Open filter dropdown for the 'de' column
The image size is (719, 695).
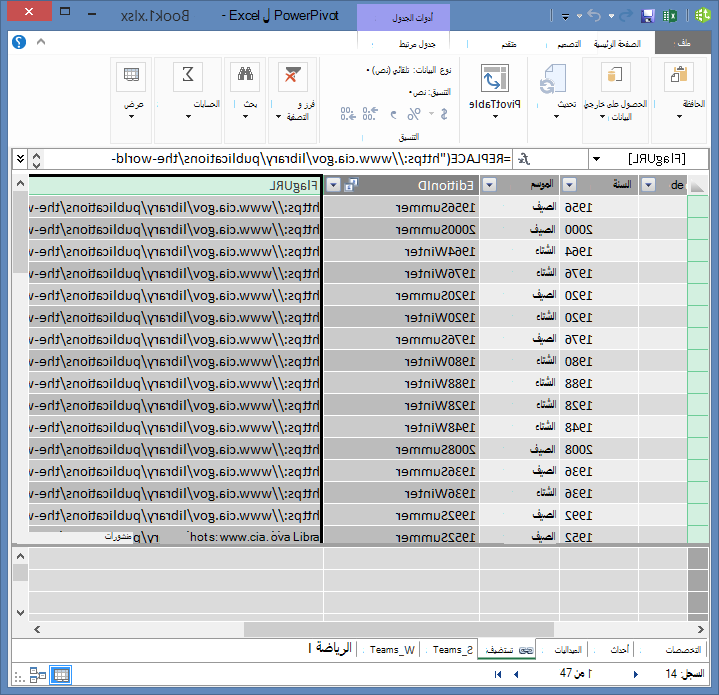point(648,185)
